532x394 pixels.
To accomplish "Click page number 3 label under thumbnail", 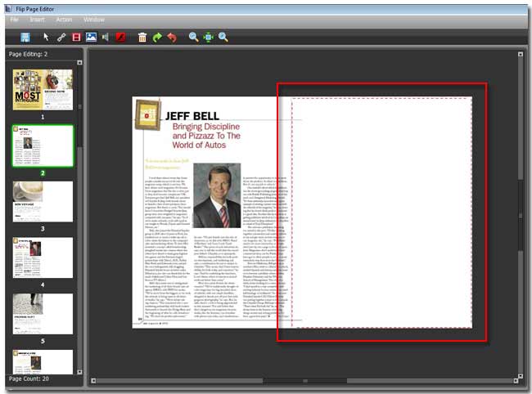I will pos(43,229).
